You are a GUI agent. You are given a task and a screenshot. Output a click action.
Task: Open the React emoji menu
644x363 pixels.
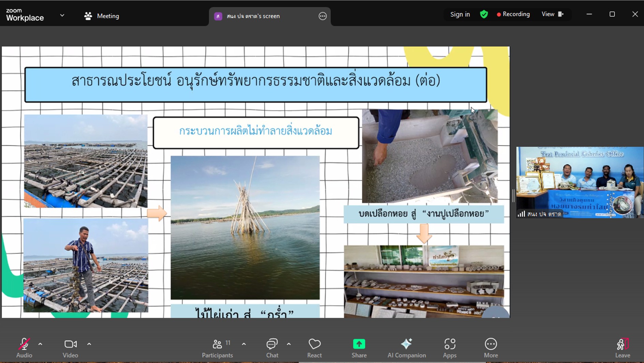[314, 348]
